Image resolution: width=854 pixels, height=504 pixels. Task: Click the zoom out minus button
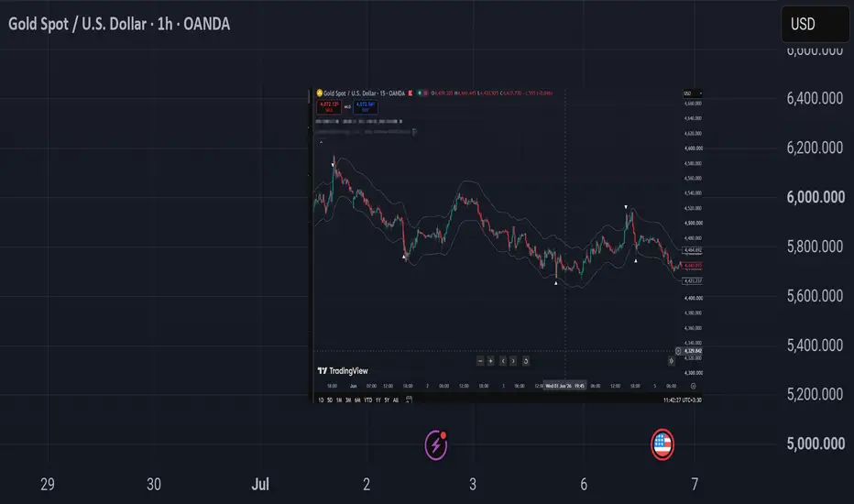pyautogui.click(x=480, y=361)
